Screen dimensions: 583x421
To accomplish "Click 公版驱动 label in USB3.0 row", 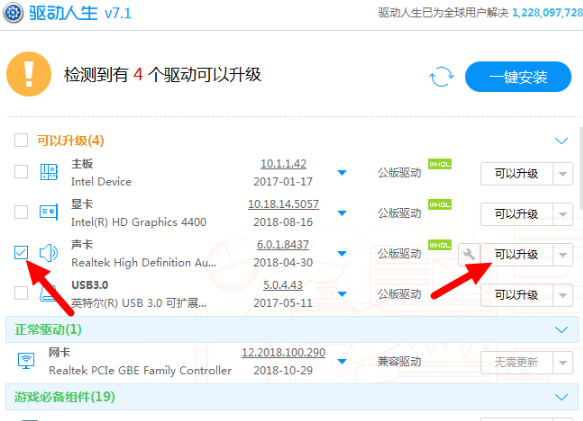I will click(x=399, y=295).
